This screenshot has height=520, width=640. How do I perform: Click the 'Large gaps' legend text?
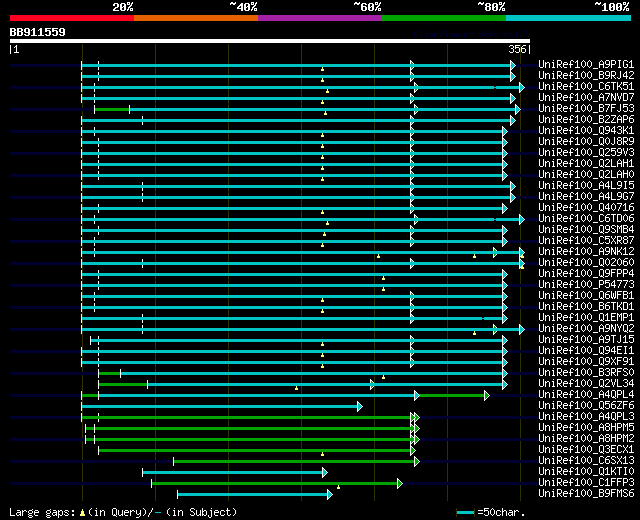tap(42, 512)
